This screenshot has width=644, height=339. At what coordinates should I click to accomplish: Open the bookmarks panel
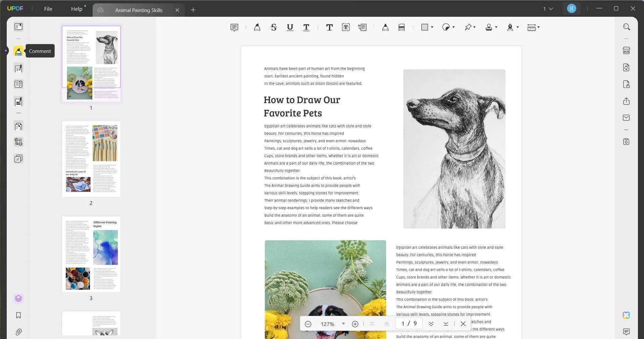[x=18, y=315]
